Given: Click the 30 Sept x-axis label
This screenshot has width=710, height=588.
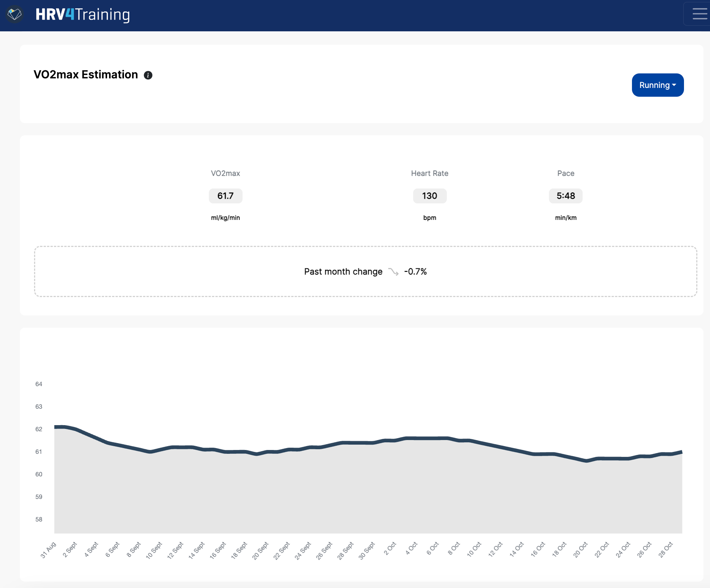Looking at the screenshot, I should [x=367, y=551].
